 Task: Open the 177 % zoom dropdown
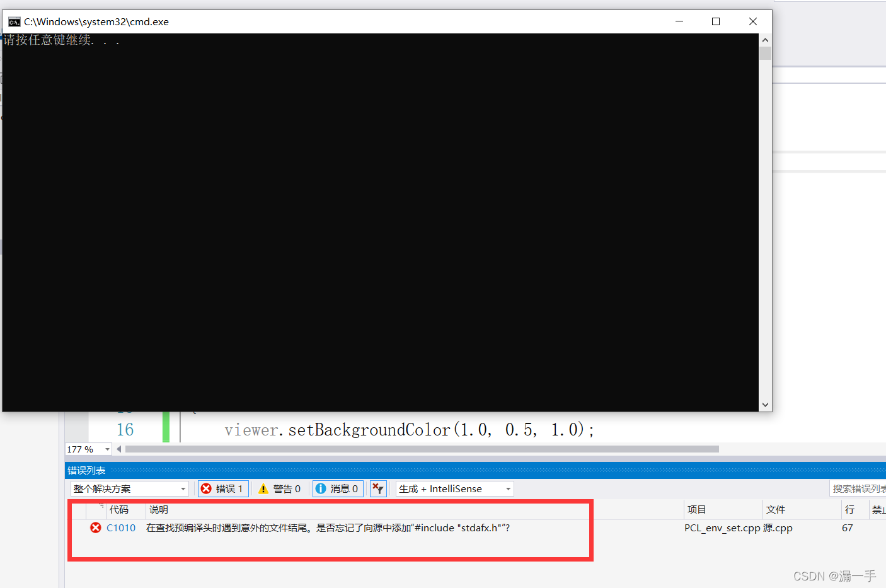coord(88,449)
